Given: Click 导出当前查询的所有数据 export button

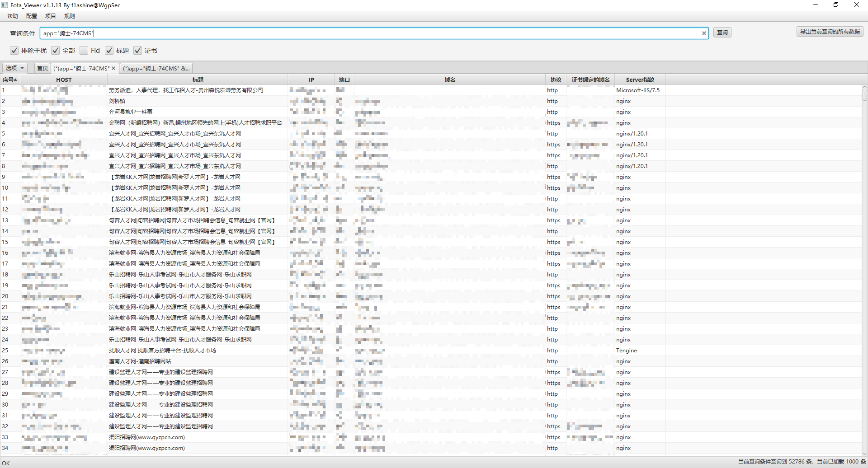Looking at the screenshot, I should [830, 32].
